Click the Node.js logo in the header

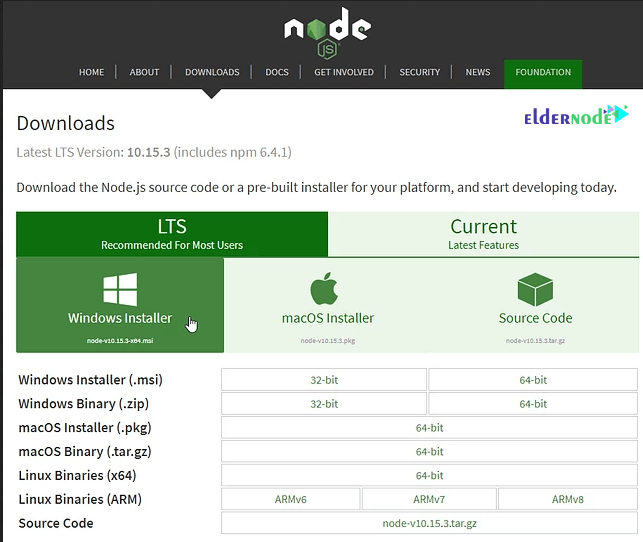(x=327, y=32)
